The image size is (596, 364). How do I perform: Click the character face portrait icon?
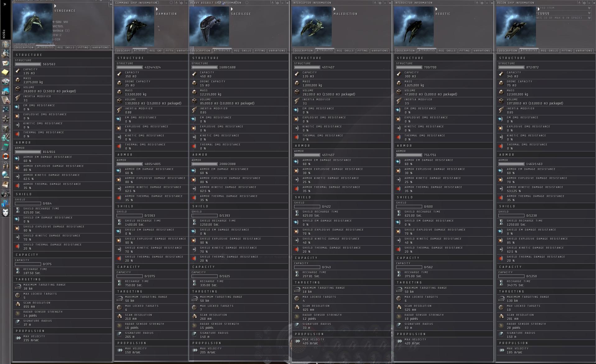point(5,213)
